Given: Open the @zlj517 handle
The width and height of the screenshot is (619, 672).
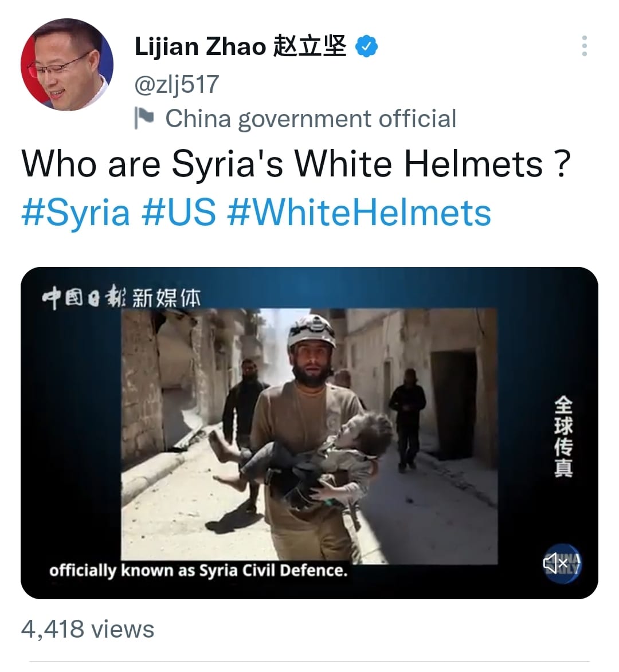Looking at the screenshot, I should coord(177,84).
